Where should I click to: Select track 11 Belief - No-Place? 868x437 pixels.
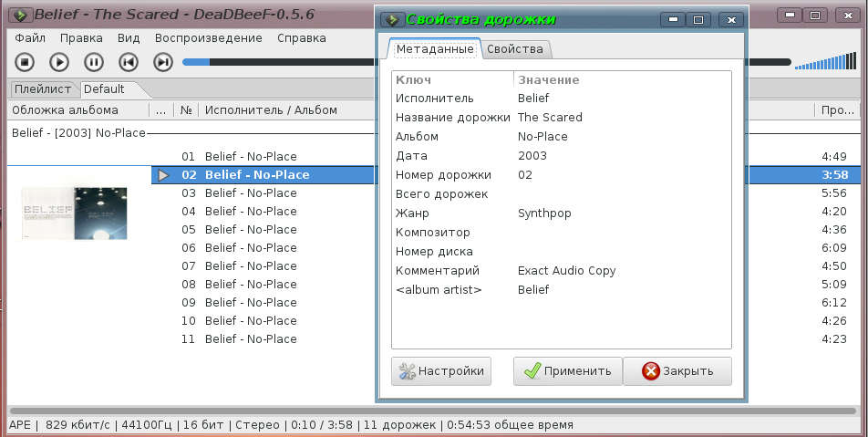263,339
